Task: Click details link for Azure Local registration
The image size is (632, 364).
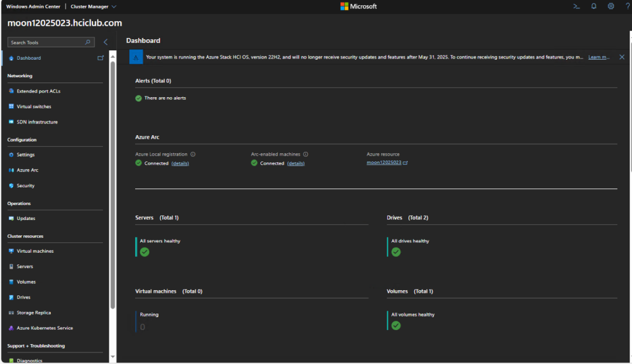Action: click(x=180, y=163)
